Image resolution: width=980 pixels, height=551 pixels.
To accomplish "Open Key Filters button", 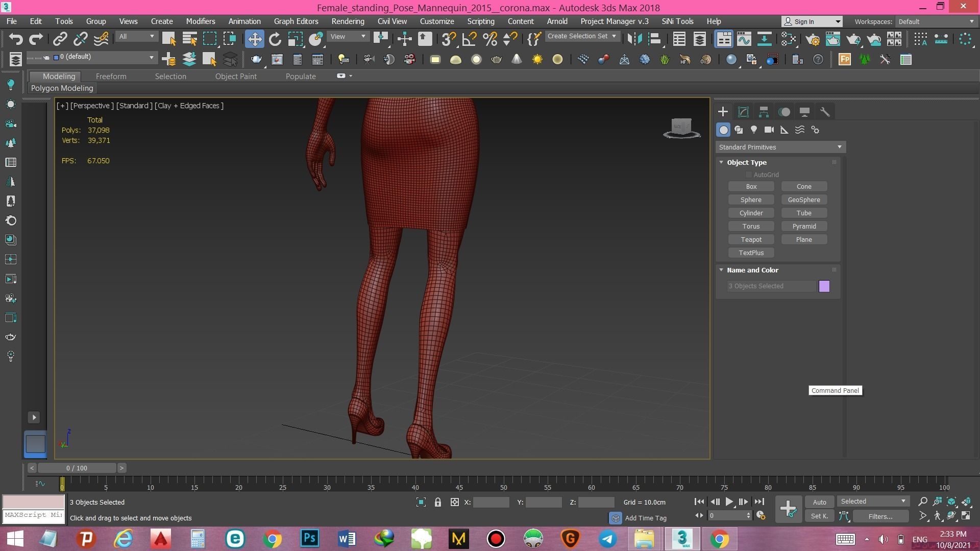I will click(x=880, y=516).
